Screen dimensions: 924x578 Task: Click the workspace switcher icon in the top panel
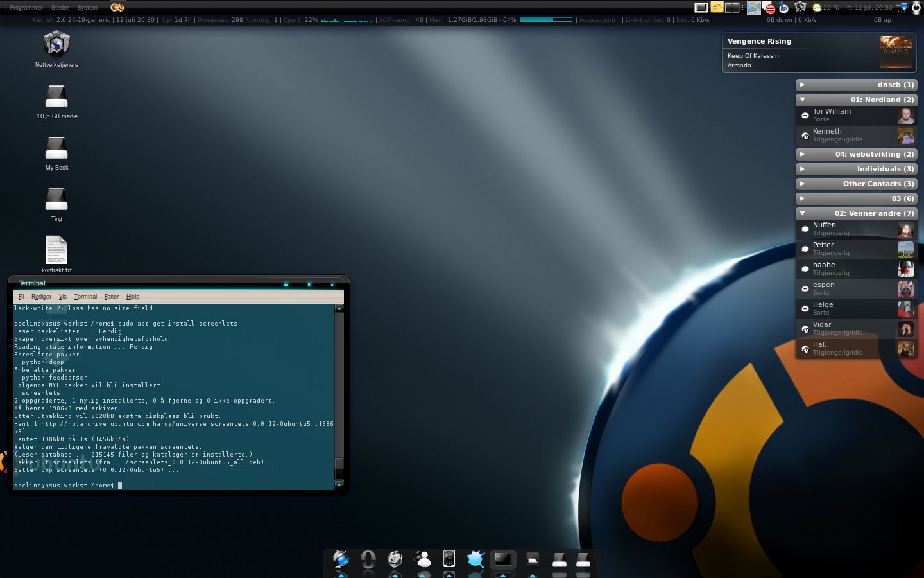(x=732, y=8)
